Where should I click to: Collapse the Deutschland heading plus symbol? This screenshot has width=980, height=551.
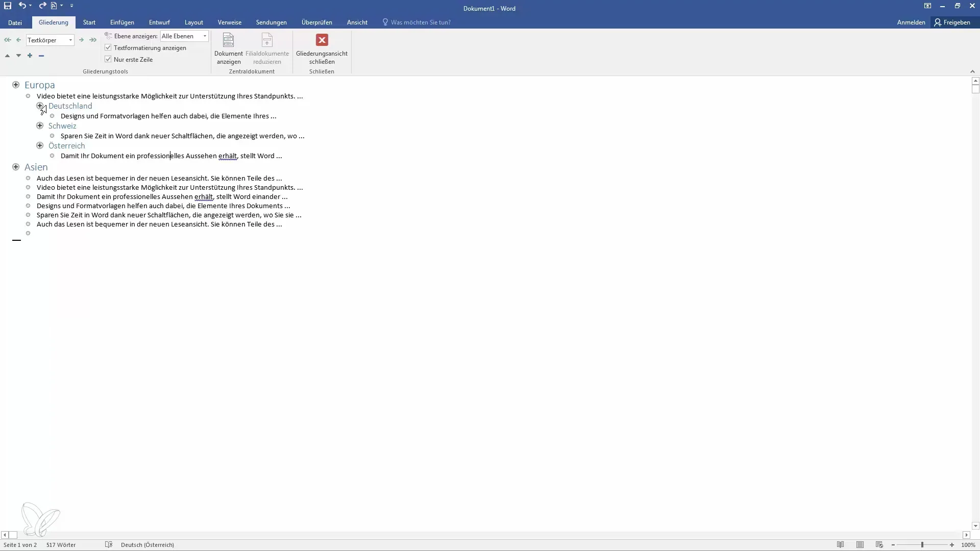[40, 106]
